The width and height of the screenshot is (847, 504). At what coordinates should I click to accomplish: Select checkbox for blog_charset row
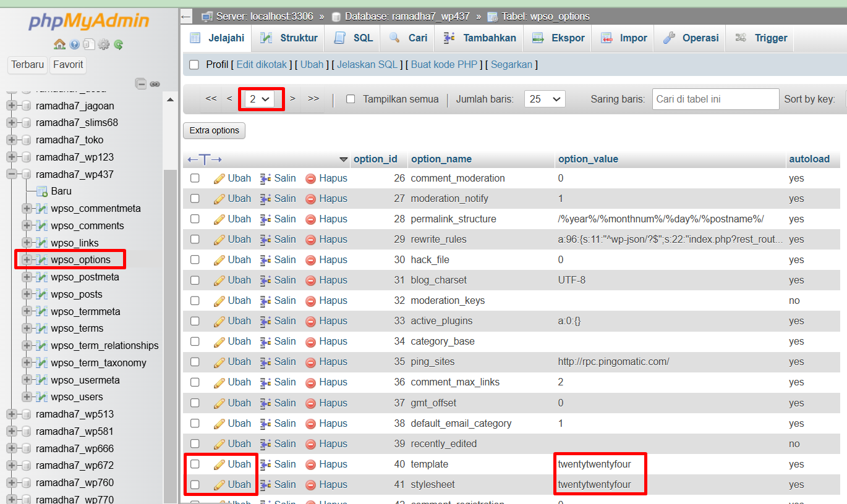(195, 280)
